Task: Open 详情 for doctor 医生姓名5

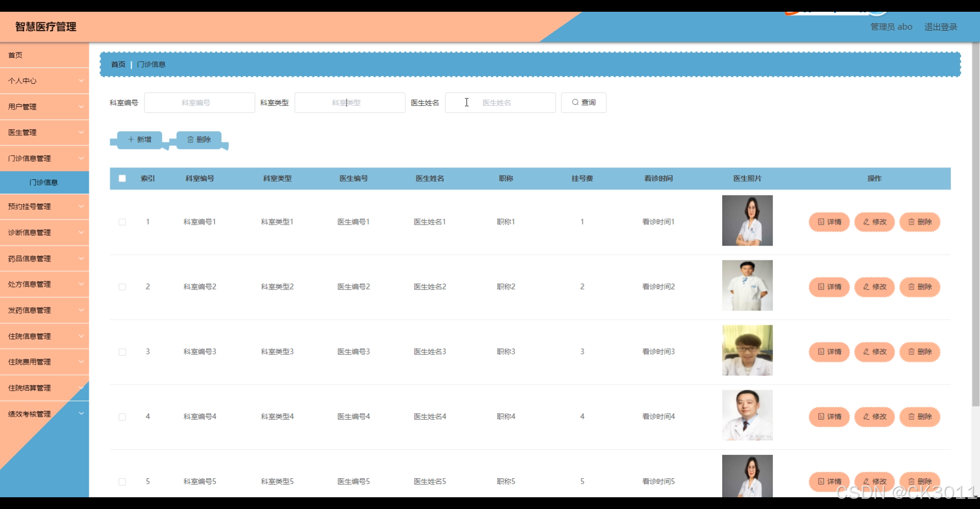Action: (828, 481)
